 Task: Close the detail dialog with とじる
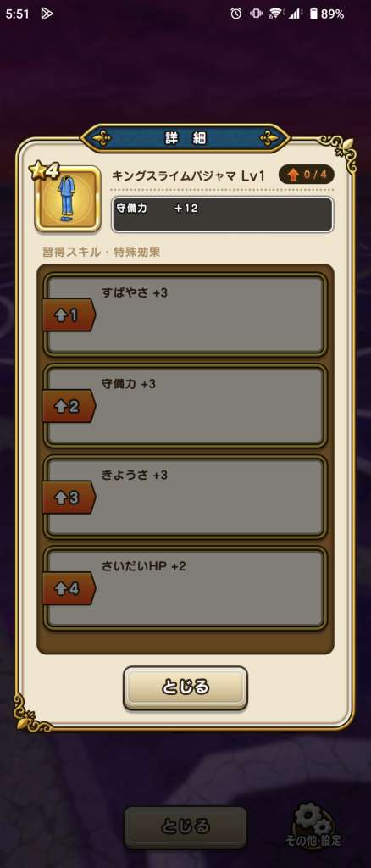[x=185, y=687]
